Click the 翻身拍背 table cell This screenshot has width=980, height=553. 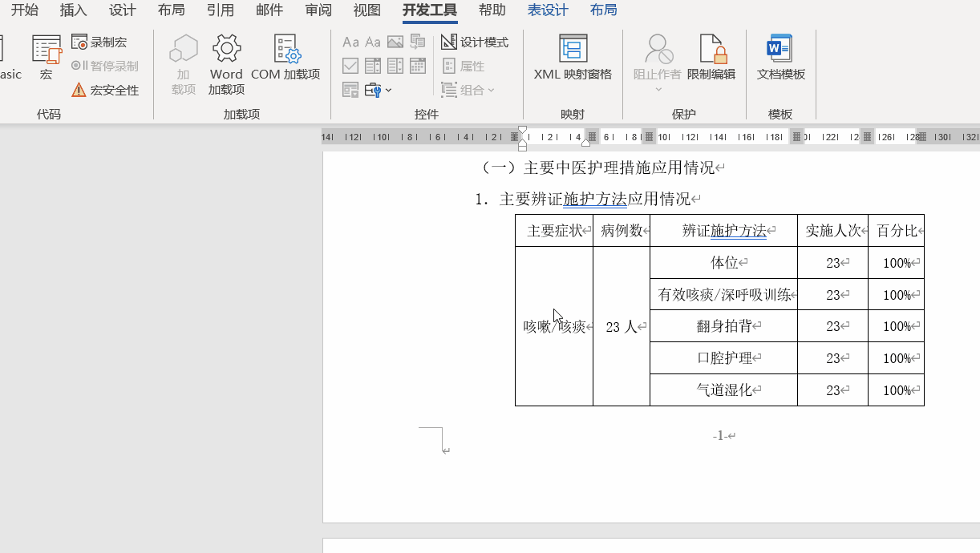point(724,326)
